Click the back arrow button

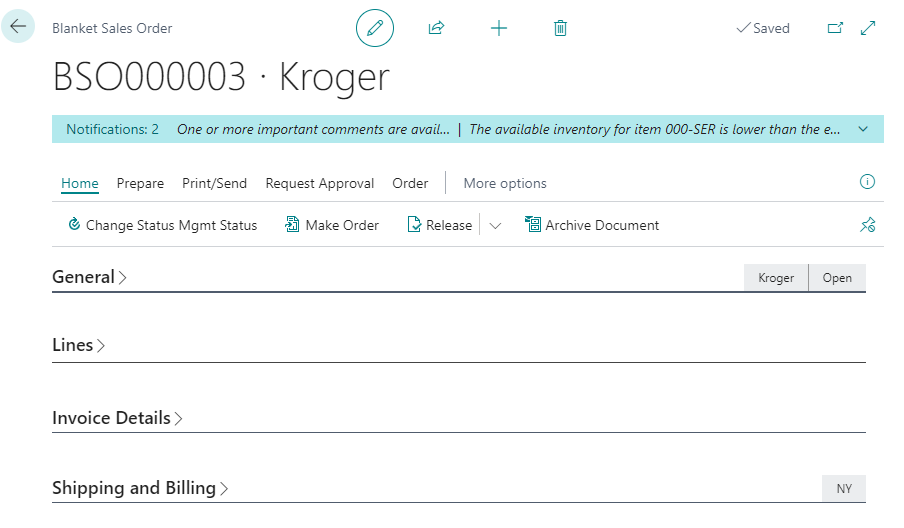18,27
